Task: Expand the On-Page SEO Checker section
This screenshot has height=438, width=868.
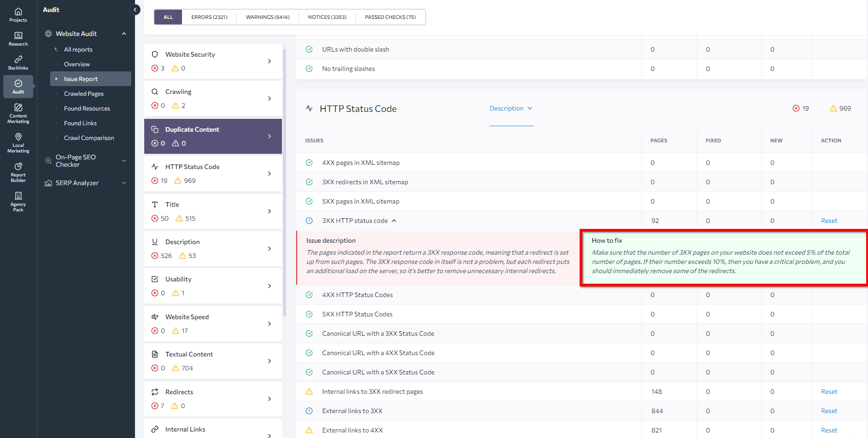Action: click(123, 160)
